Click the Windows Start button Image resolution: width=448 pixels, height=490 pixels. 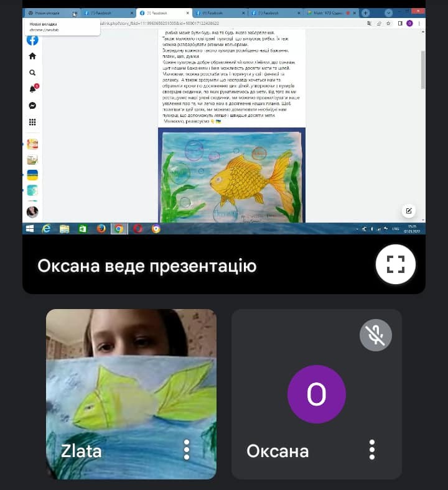click(x=29, y=229)
